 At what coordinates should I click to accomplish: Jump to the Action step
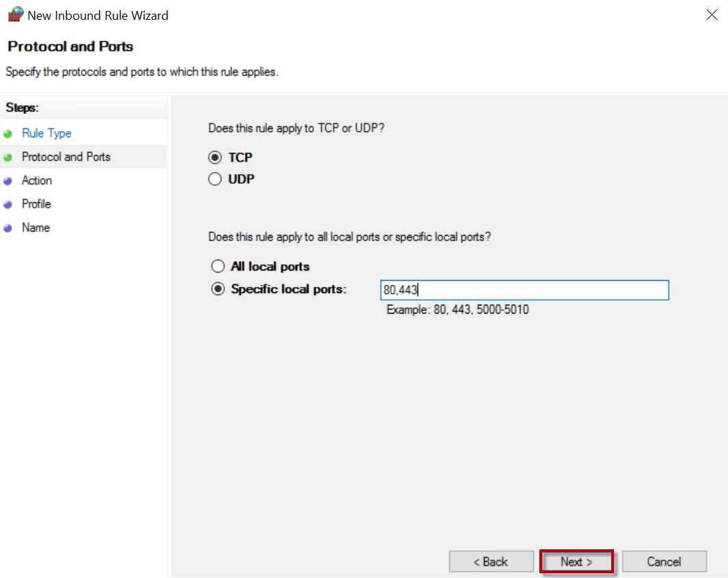(x=37, y=180)
